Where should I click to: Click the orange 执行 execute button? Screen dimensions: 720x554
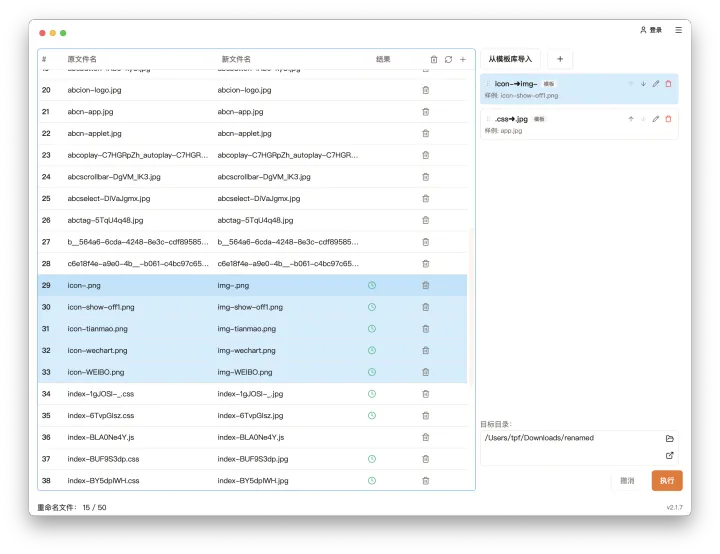point(667,481)
